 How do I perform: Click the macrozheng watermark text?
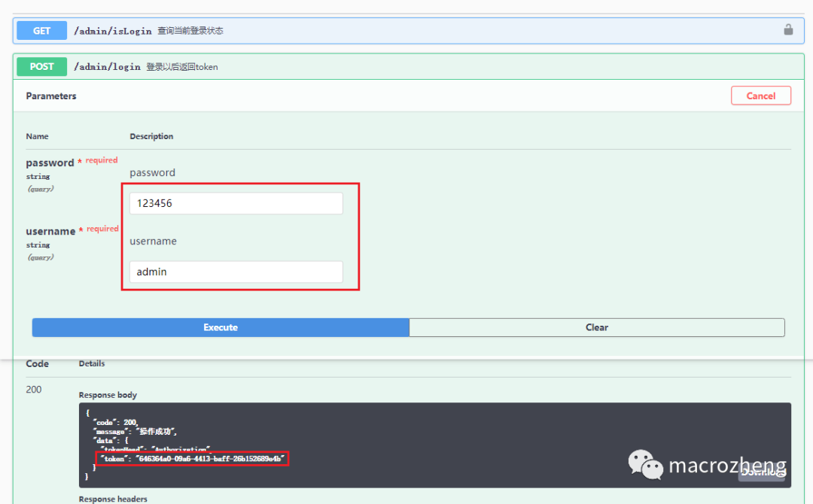(726, 466)
